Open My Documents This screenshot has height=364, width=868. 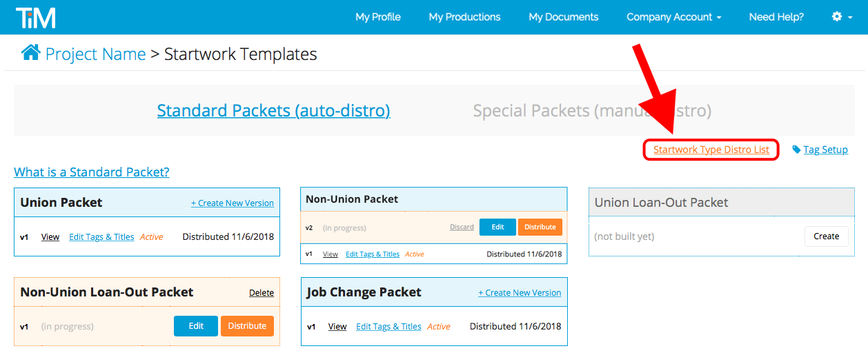coord(564,17)
